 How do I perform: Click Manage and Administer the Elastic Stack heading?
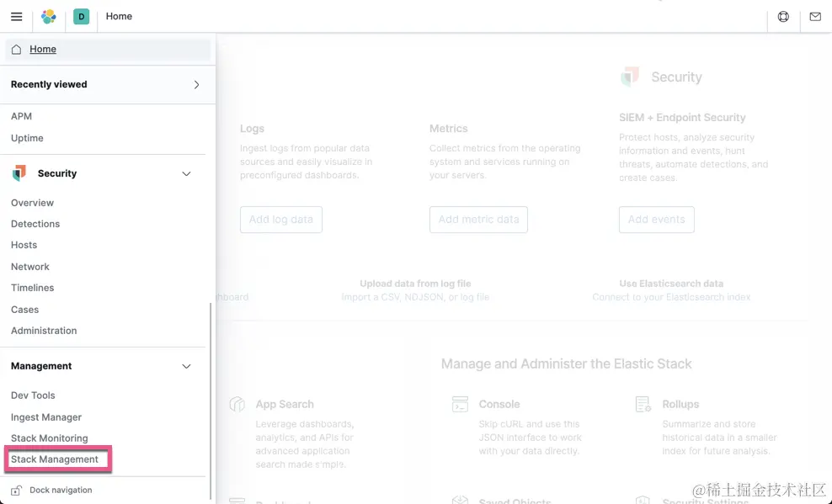point(566,364)
